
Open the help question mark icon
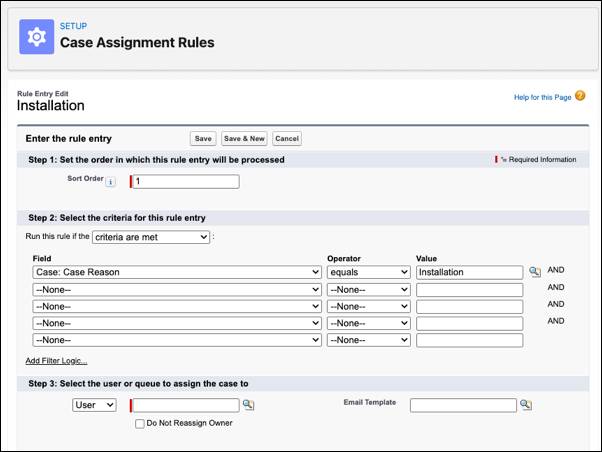click(580, 96)
